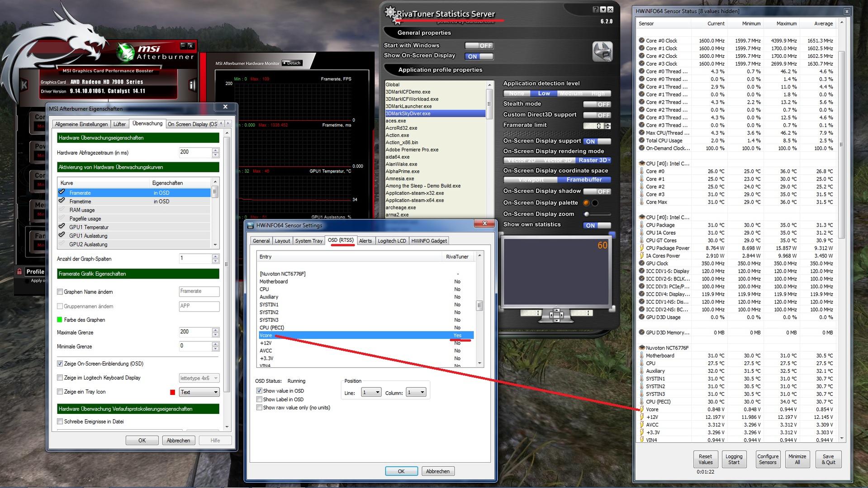Switch to On Screen Display tab in Afterburner
The height and width of the screenshot is (488, 868).
pyautogui.click(x=192, y=124)
